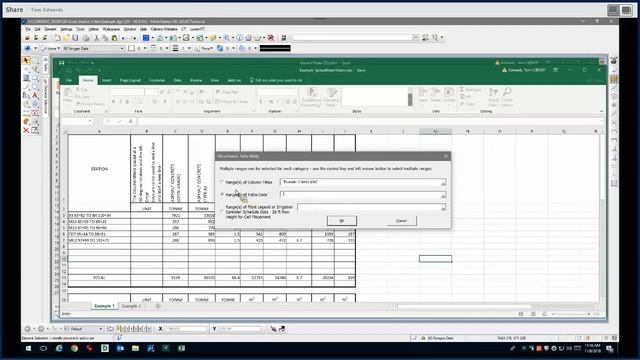This screenshot has width=640, height=360.
Task: Click MicroStation Open File folder icon
Action: [x=66, y=38]
